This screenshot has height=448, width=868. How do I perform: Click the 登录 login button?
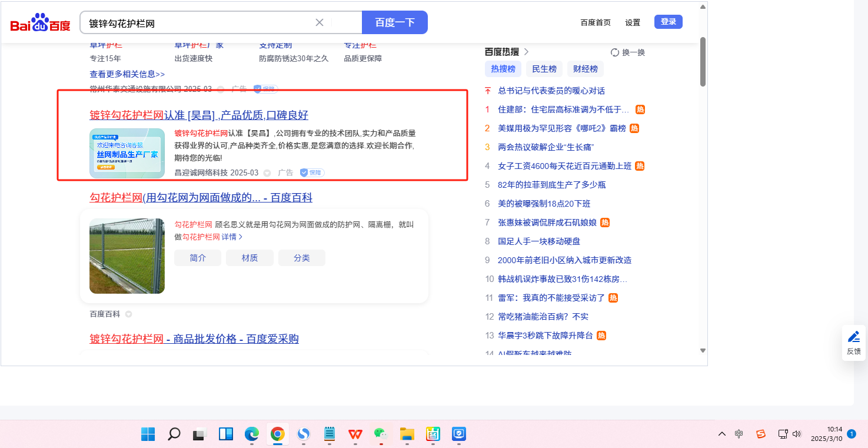click(x=668, y=22)
